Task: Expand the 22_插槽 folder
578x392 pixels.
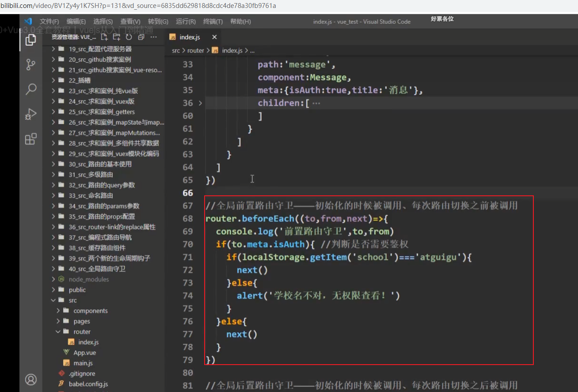Action: (x=53, y=80)
